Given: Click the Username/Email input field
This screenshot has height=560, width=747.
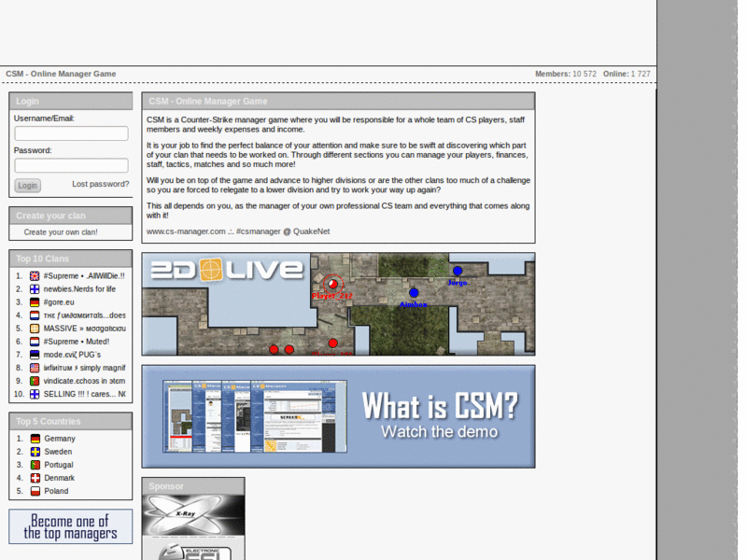Looking at the screenshot, I should tap(72, 133).
